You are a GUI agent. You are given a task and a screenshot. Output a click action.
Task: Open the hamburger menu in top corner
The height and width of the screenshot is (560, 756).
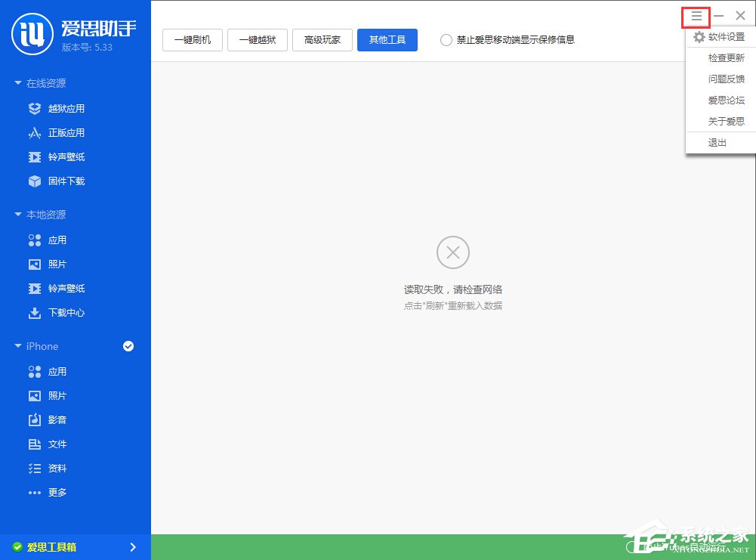[696, 15]
